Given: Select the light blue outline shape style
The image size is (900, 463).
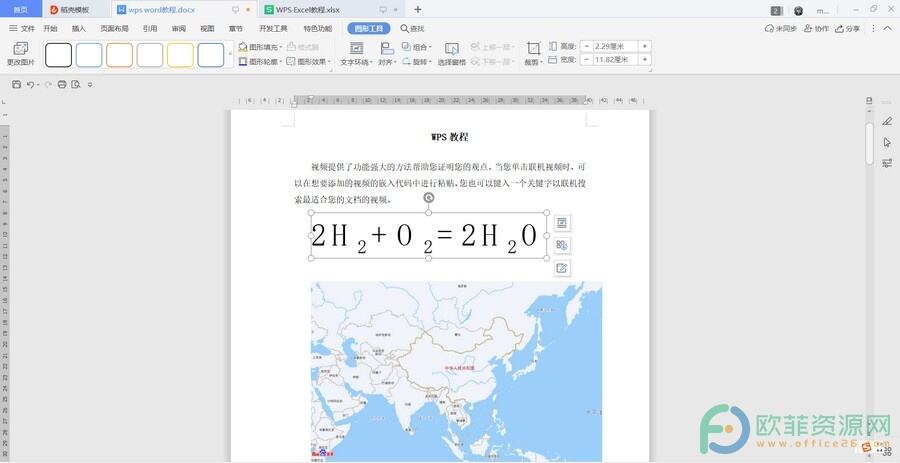Looking at the screenshot, I should 89,55.
